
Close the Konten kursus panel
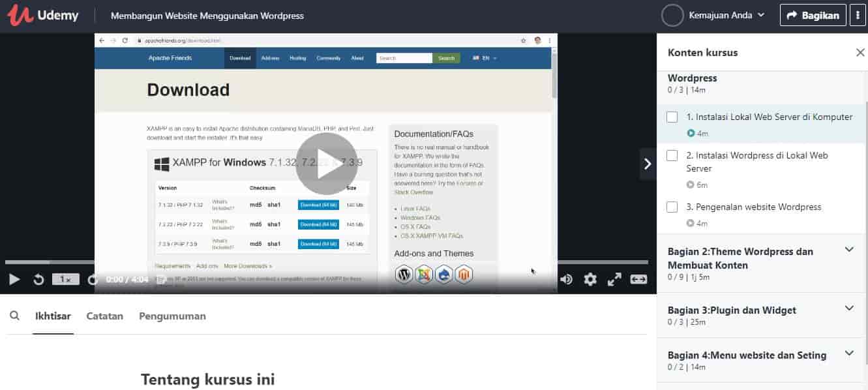point(860,53)
